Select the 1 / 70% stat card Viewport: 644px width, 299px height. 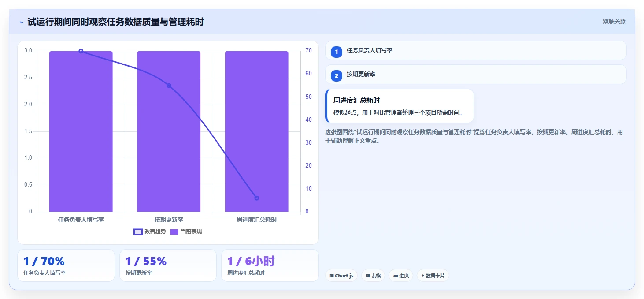[x=66, y=265]
